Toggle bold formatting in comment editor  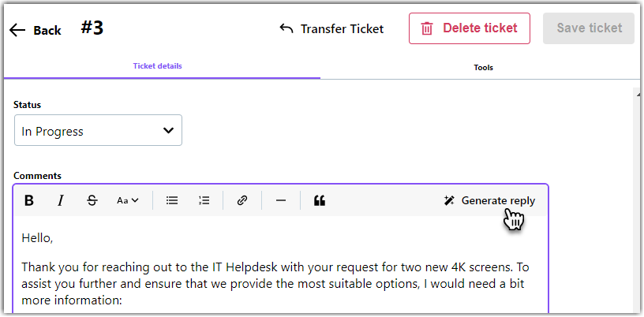pyautogui.click(x=28, y=200)
